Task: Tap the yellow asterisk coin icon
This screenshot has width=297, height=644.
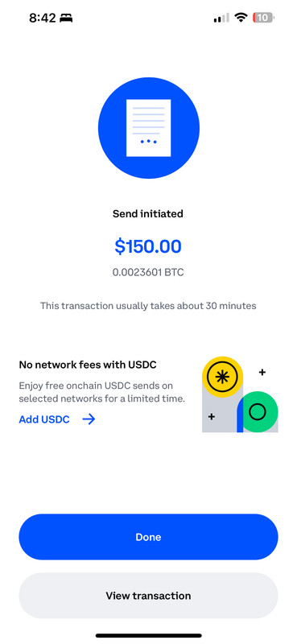Action: 222,377
